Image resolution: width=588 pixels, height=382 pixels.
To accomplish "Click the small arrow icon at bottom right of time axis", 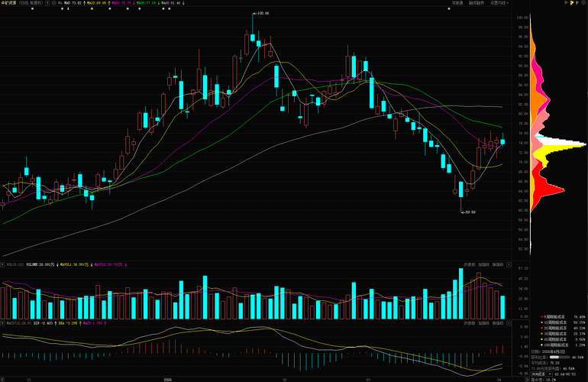I will (527, 380).
